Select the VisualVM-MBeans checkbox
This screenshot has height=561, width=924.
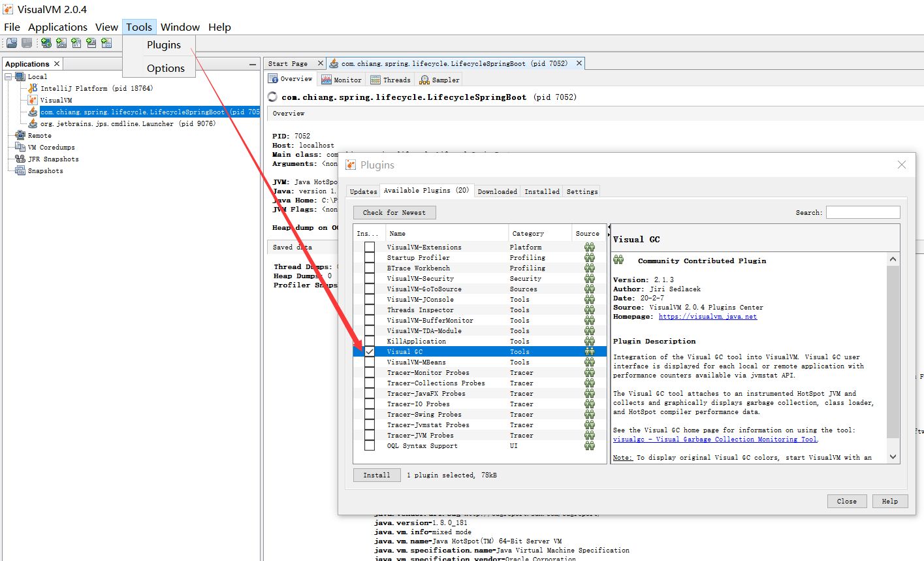pyautogui.click(x=370, y=362)
